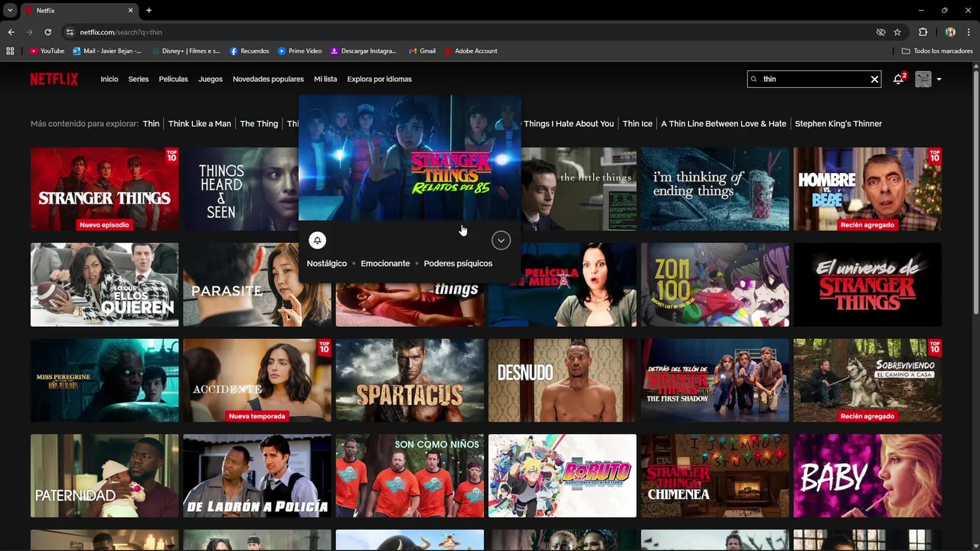Open Hombre vs. Bebé thumbnail
This screenshot has height=551, width=980.
point(867,189)
